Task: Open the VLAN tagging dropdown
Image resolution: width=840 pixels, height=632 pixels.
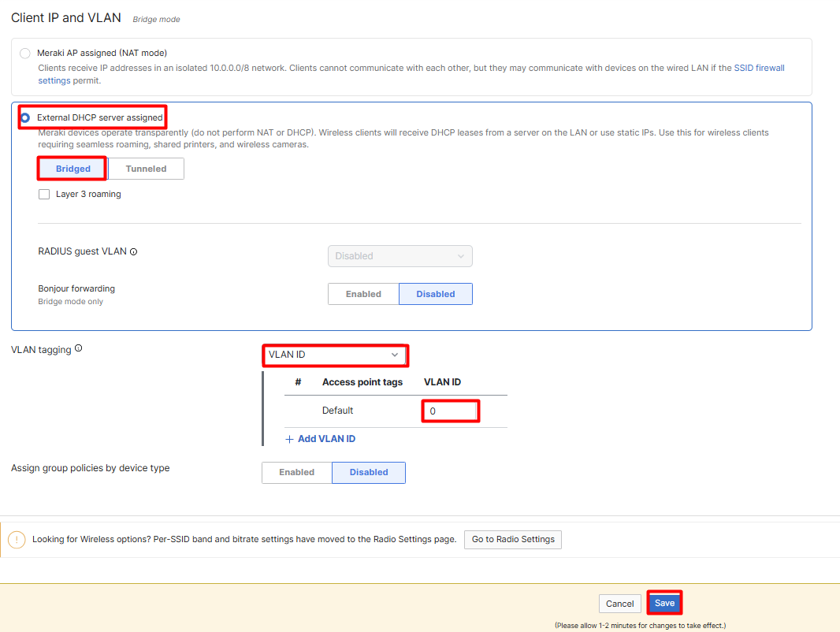Action: [x=334, y=355]
